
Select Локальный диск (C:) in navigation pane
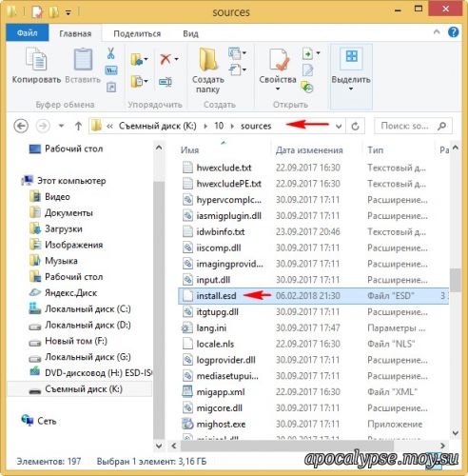[88, 308]
